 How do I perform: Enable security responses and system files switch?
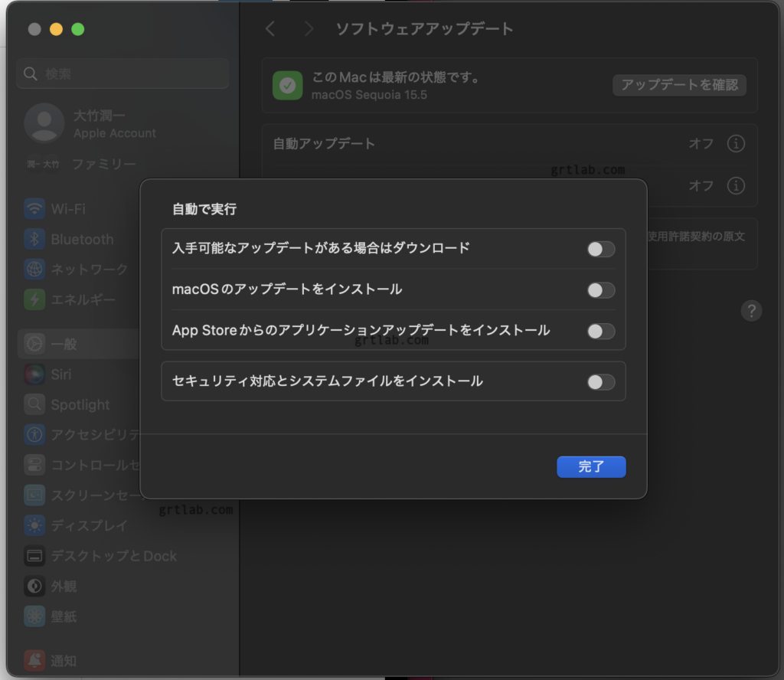click(x=601, y=382)
